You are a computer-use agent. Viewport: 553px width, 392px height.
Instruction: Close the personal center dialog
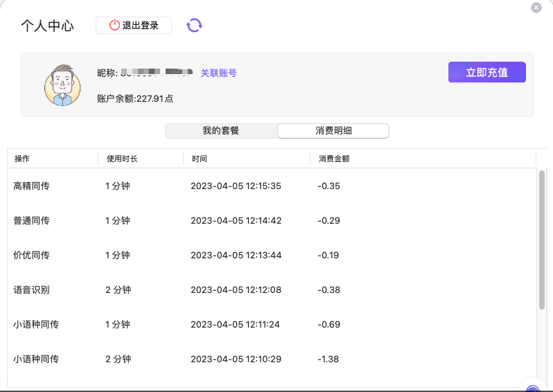pyautogui.click(x=536, y=8)
